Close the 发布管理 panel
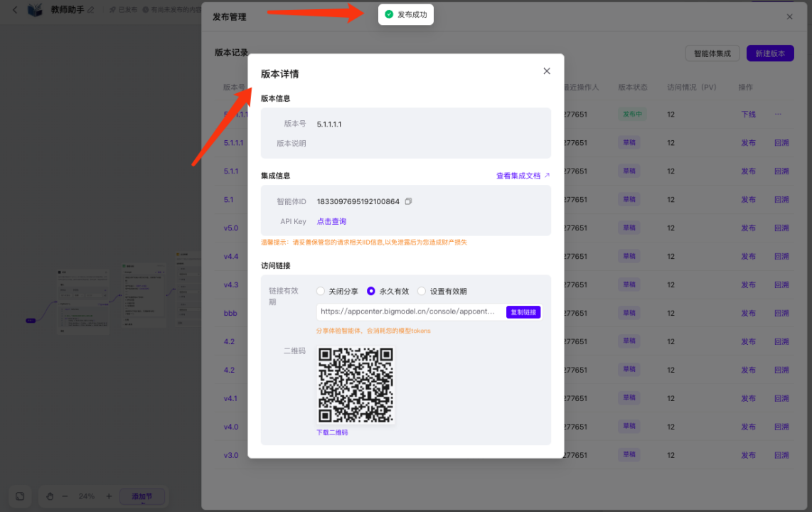 (789, 17)
